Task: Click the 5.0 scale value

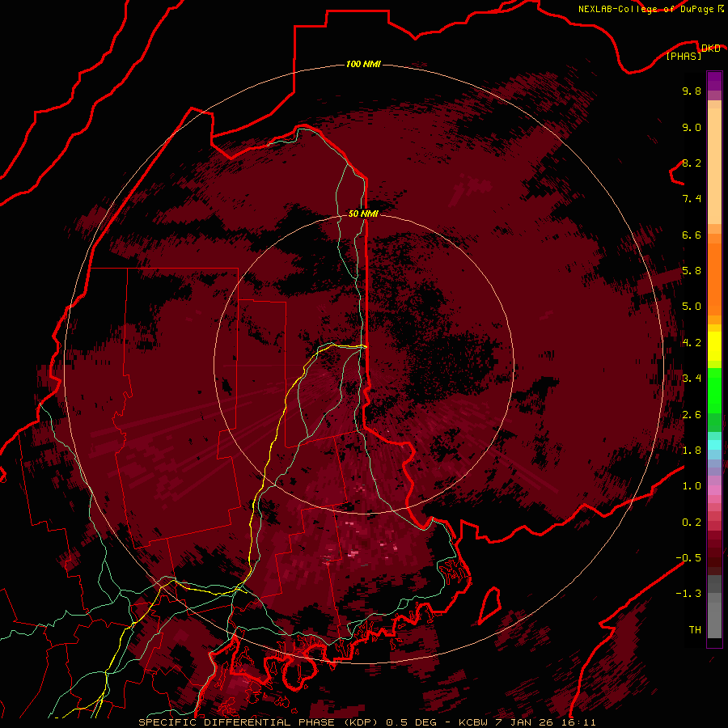Action: (692, 307)
